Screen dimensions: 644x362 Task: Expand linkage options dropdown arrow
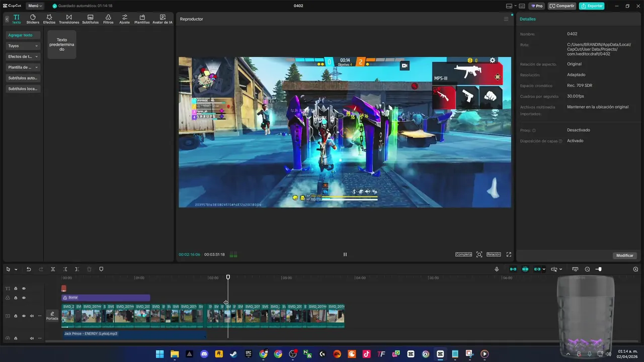pyautogui.click(x=544, y=269)
